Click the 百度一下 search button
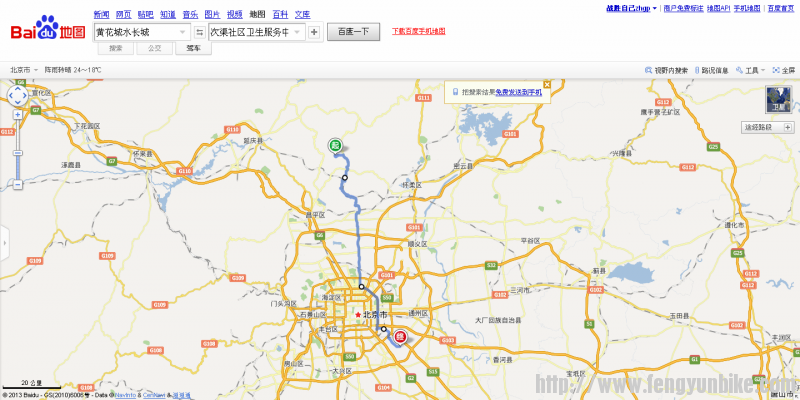The width and height of the screenshot is (800, 400). pyautogui.click(x=353, y=32)
